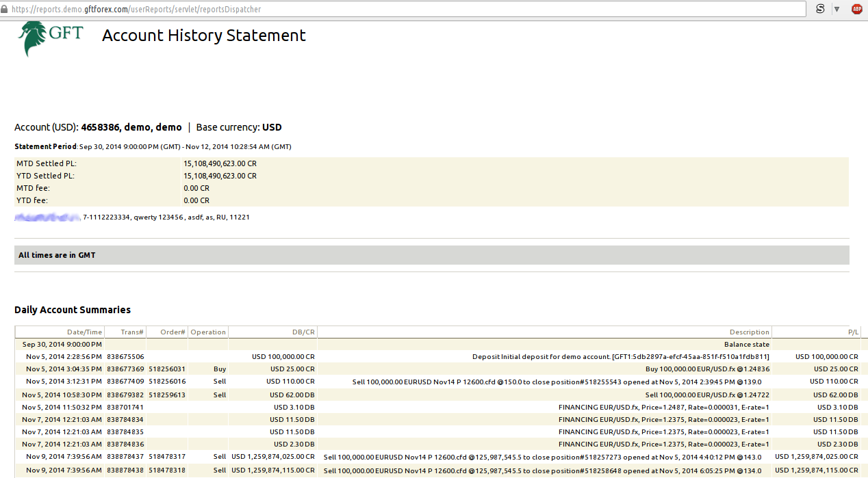Click USD 1,259,874,115.00 CR in P/L column
The width and height of the screenshot is (868, 478).
817,469
